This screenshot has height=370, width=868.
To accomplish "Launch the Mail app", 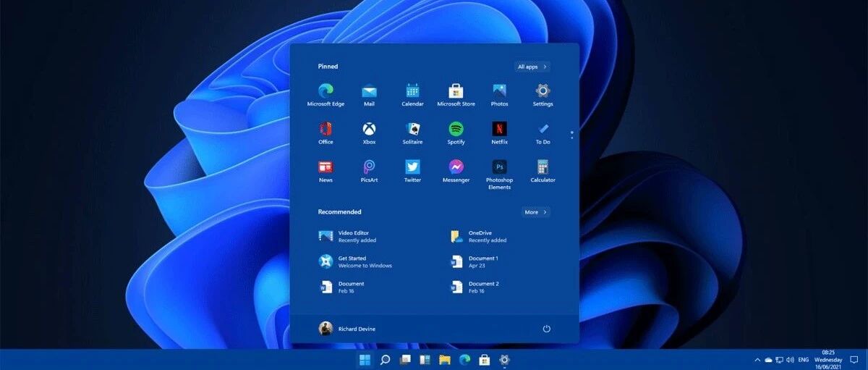I will [369, 95].
